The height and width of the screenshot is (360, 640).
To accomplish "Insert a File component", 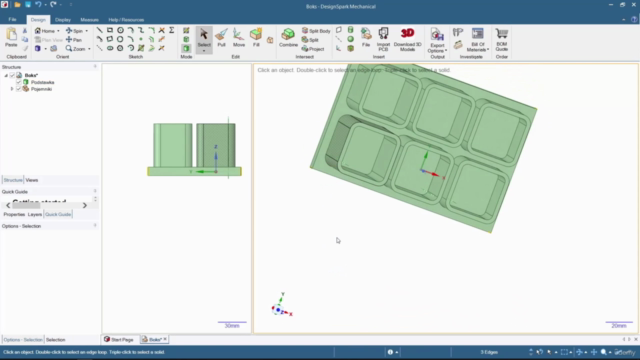I will (x=366, y=38).
